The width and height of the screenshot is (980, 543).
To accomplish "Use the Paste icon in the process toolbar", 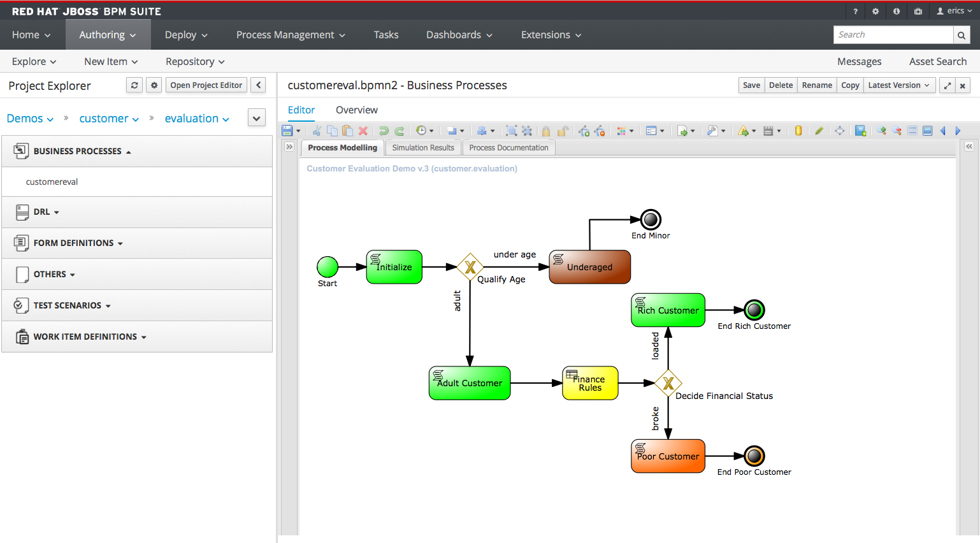I will pyautogui.click(x=347, y=131).
